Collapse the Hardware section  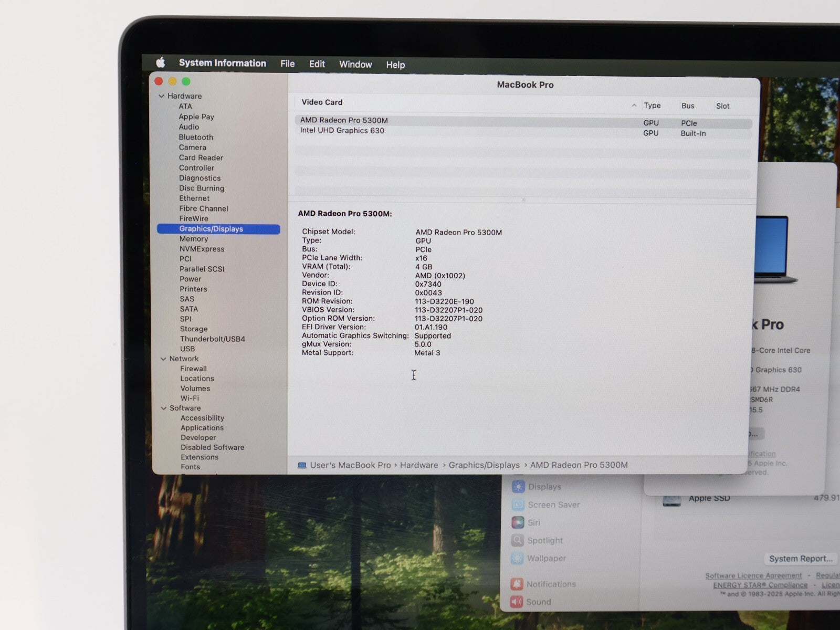162,96
